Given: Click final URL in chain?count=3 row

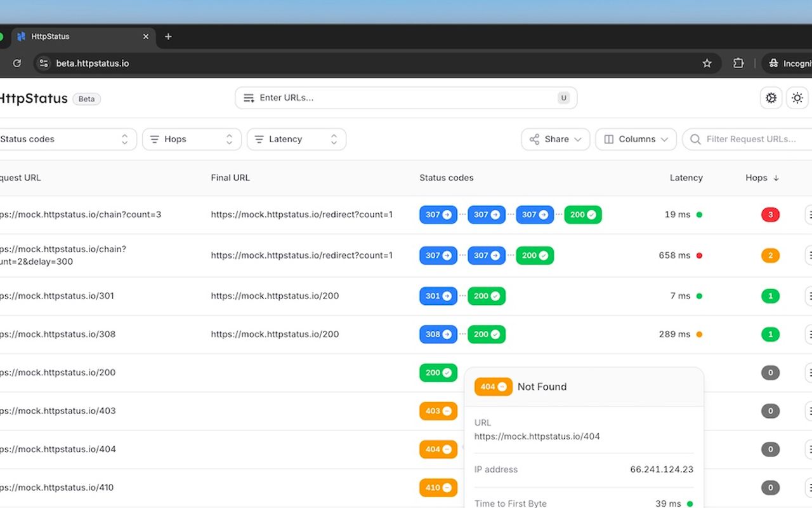Looking at the screenshot, I should 302,215.
